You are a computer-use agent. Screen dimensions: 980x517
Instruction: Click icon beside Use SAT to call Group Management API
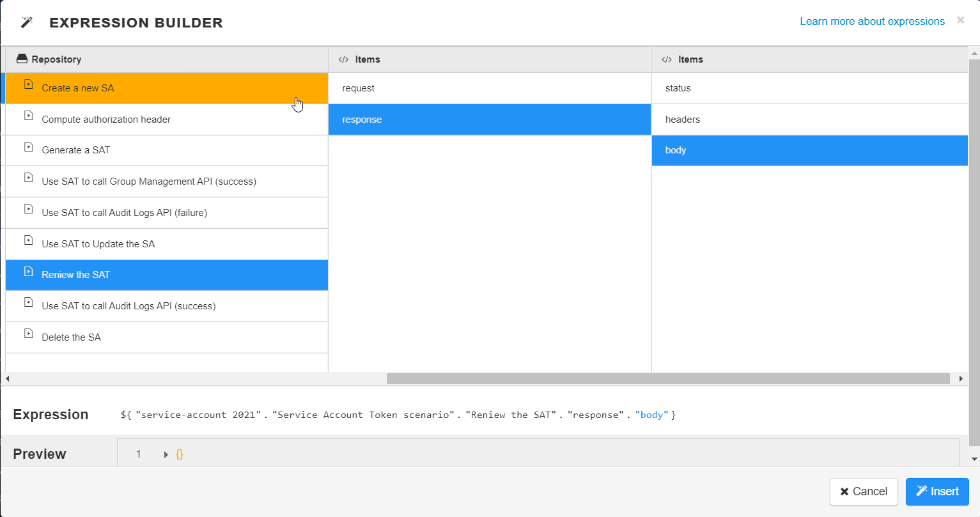[x=28, y=178]
